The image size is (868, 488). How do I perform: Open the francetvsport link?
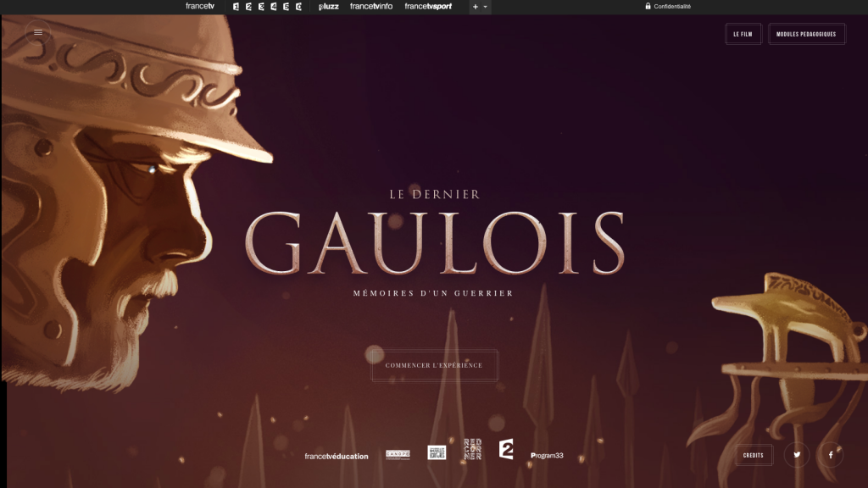point(428,6)
